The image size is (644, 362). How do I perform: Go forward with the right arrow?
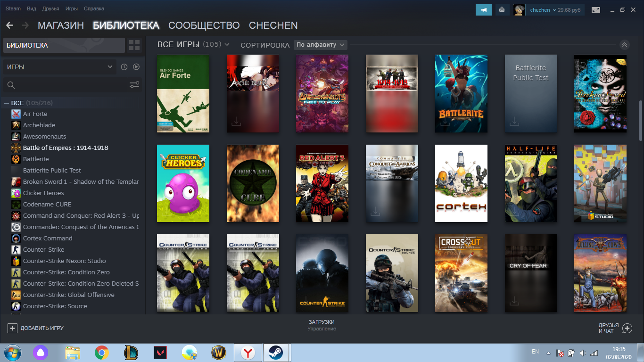[x=25, y=25]
